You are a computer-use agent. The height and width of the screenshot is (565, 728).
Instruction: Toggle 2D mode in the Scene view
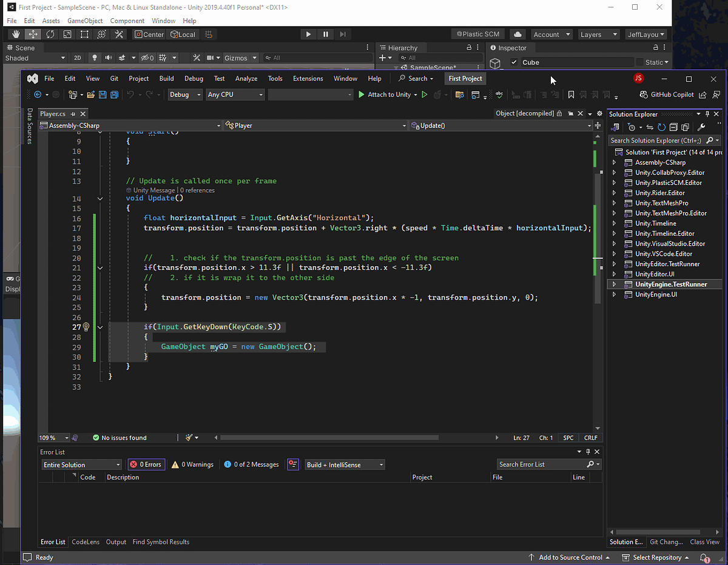click(x=78, y=58)
